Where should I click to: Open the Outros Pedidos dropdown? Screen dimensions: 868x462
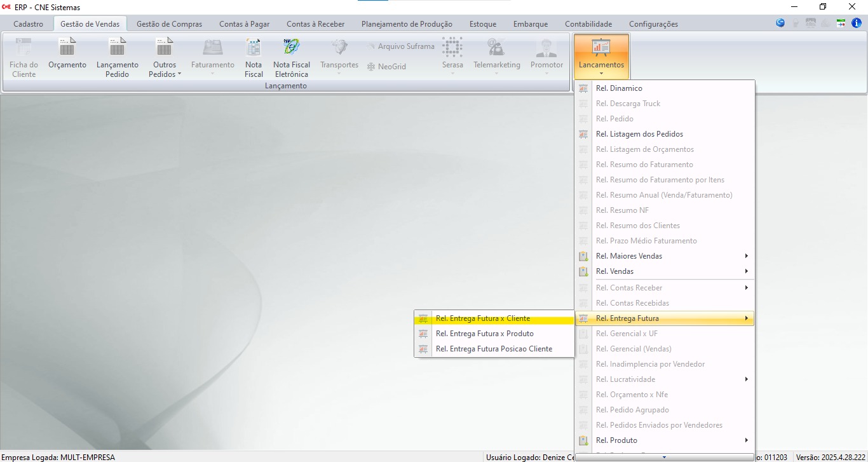click(165, 57)
